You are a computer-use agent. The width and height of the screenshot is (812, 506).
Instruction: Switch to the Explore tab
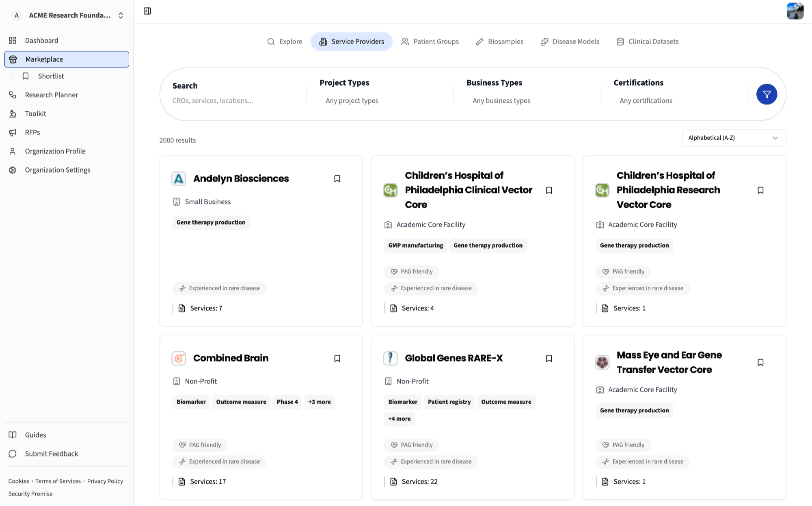coord(285,41)
